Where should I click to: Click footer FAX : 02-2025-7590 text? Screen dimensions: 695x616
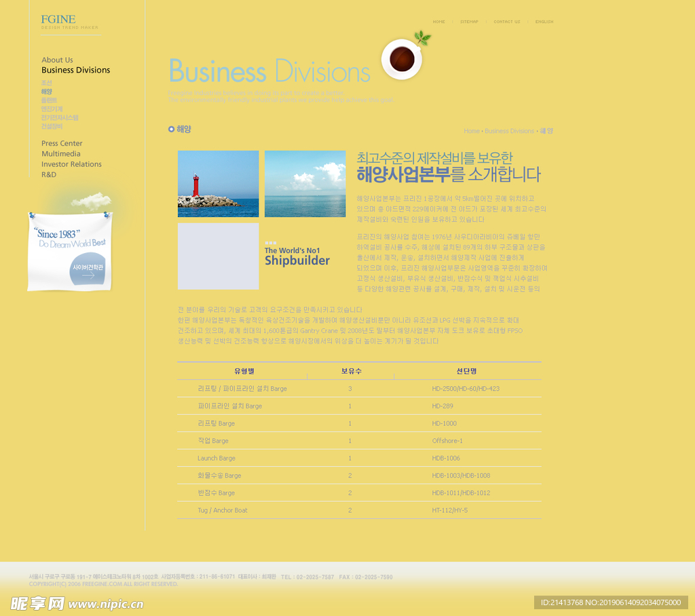[366, 577]
